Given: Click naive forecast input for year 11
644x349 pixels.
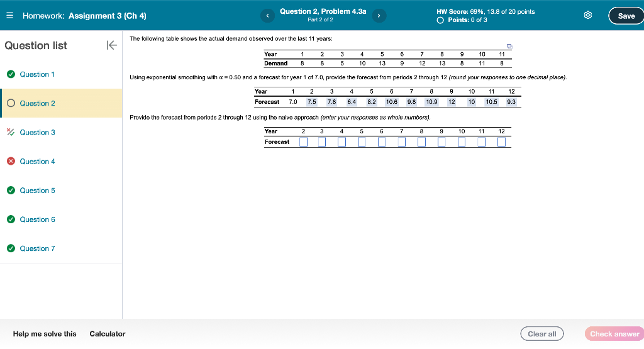Looking at the screenshot, I should point(481,141).
